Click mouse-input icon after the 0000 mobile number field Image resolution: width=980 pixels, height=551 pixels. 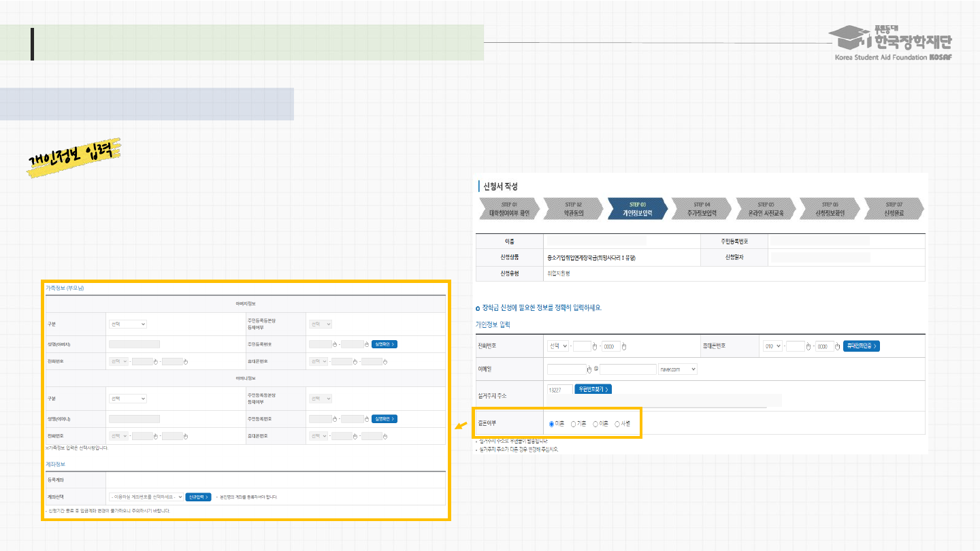pos(838,346)
